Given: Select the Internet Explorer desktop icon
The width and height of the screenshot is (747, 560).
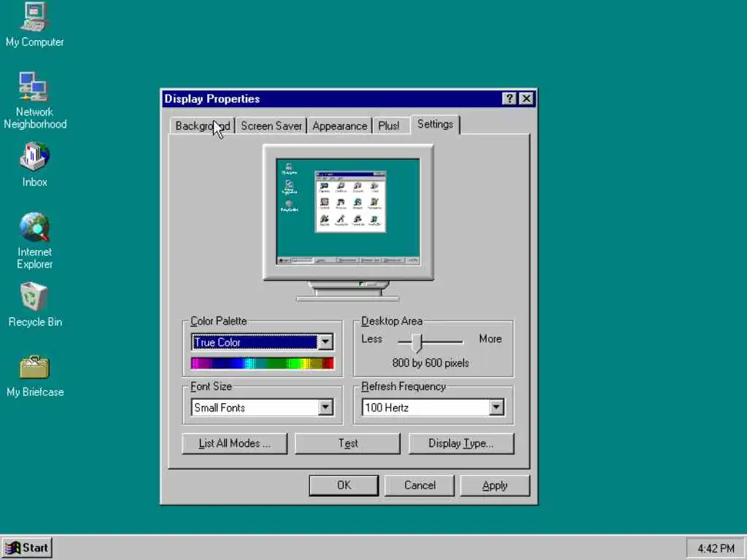Looking at the screenshot, I should [x=34, y=241].
